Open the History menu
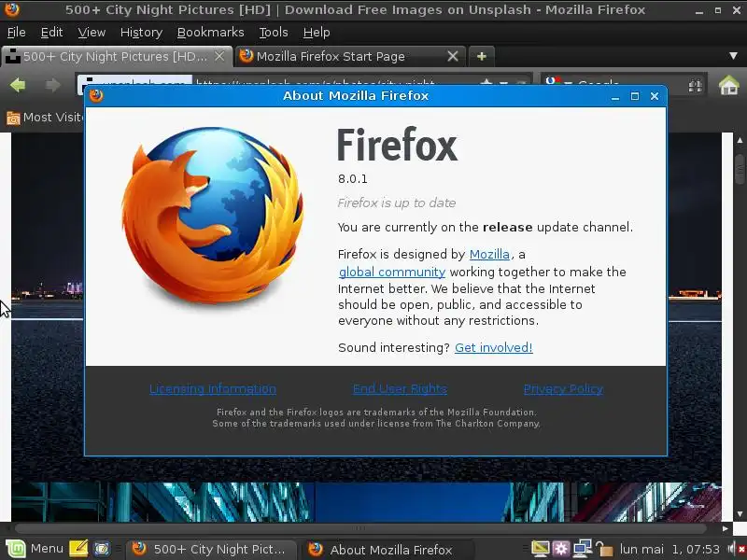747x560 pixels. coord(141,33)
